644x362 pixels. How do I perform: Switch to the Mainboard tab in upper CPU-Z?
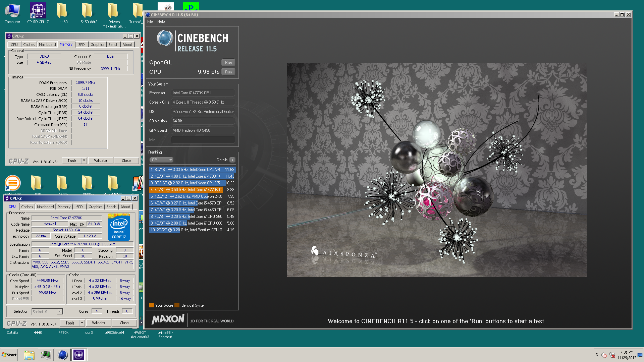pyautogui.click(x=47, y=45)
